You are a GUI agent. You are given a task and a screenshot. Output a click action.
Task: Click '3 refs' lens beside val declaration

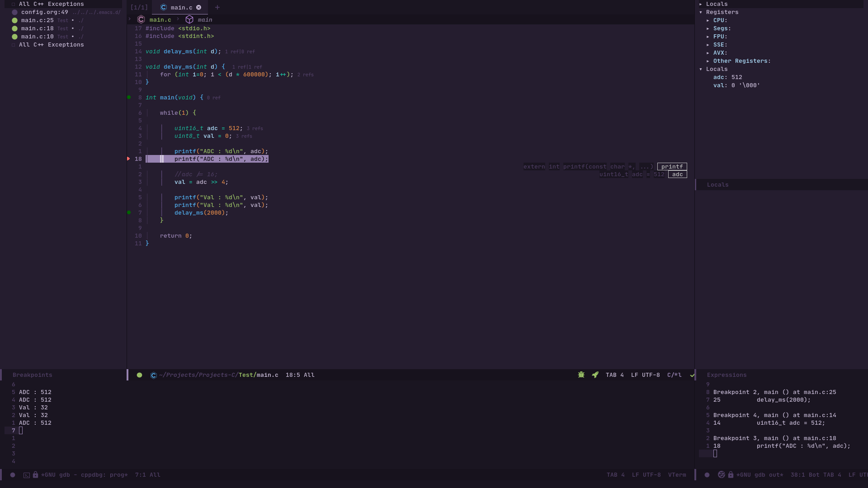click(x=244, y=136)
